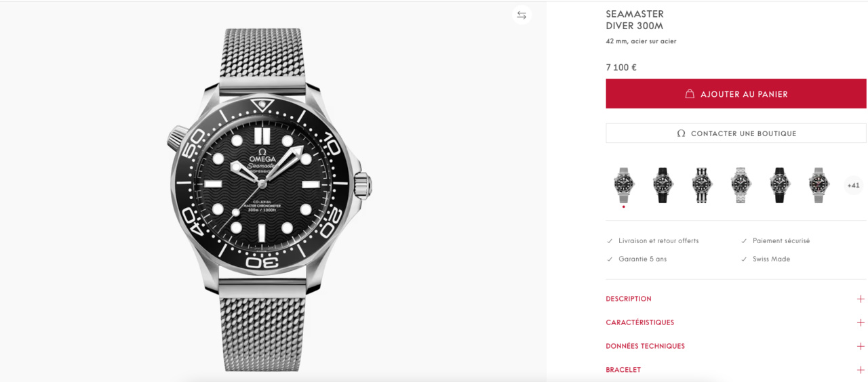Image resolution: width=868 pixels, height=382 pixels.
Task: Expand Données techniques with the plus icon
Action: pos(861,346)
